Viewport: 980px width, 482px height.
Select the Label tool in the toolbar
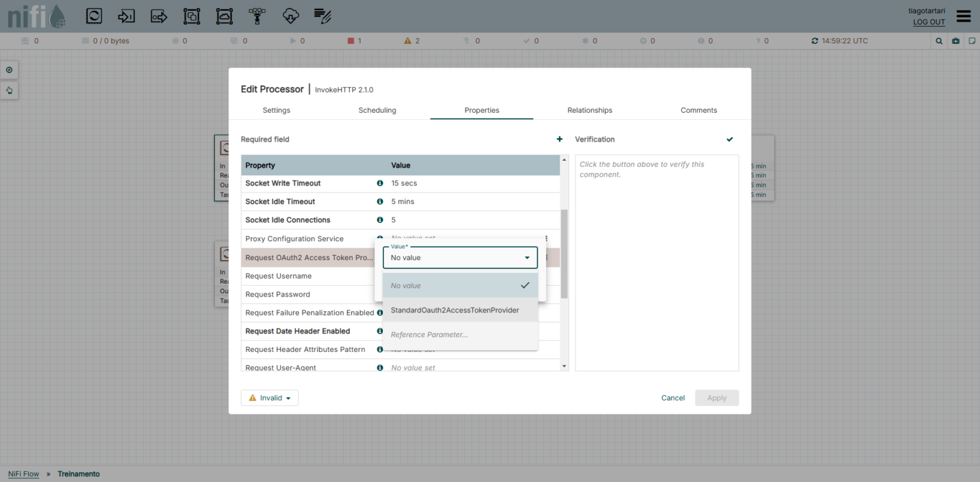[x=322, y=16]
